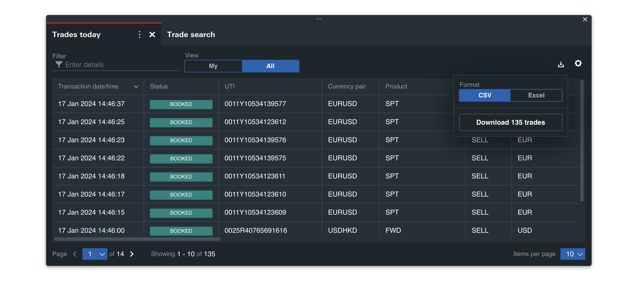Close the trades panel window
Viewport: 644px width, 281px height.
pyautogui.click(x=585, y=19)
